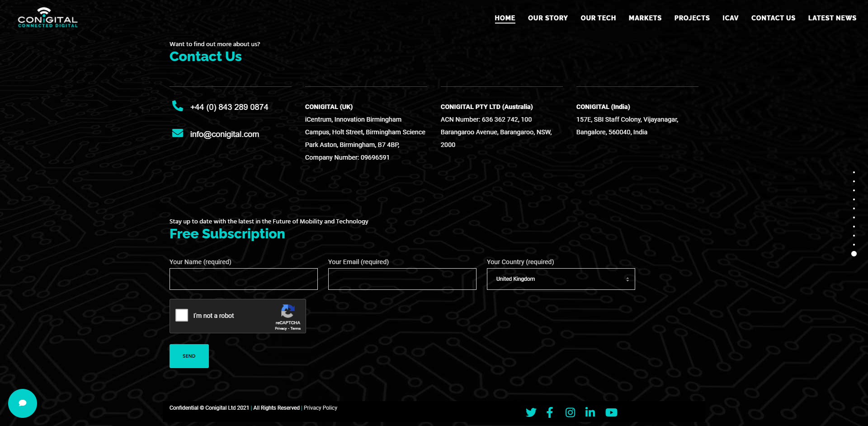Open the Twitter social icon
Image resolution: width=868 pixels, height=426 pixels.
click(531, 412)
